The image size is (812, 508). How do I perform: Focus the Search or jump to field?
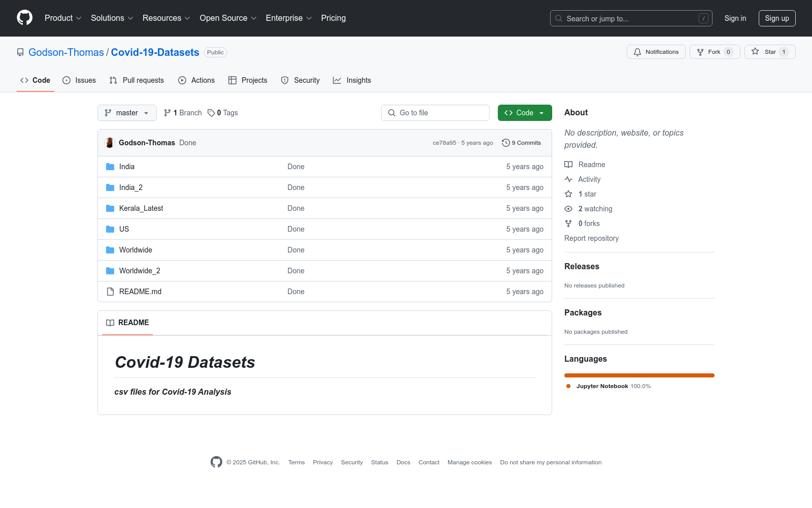(631, 18)
